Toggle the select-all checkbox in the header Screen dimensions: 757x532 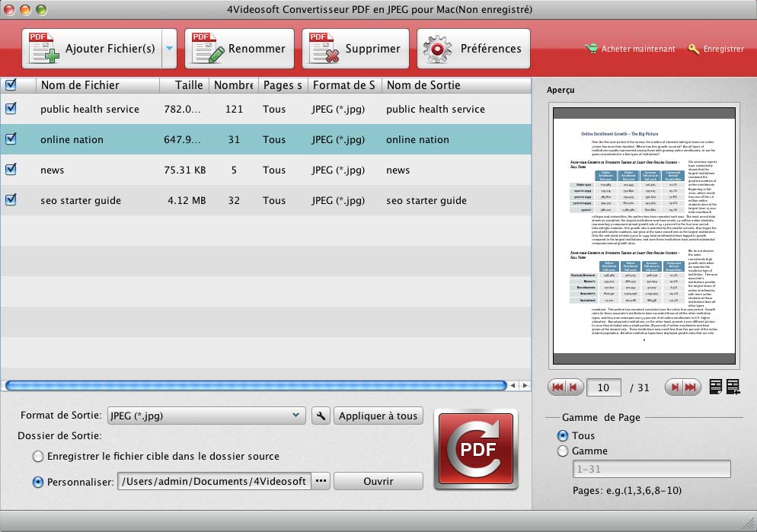click(11, 85)
